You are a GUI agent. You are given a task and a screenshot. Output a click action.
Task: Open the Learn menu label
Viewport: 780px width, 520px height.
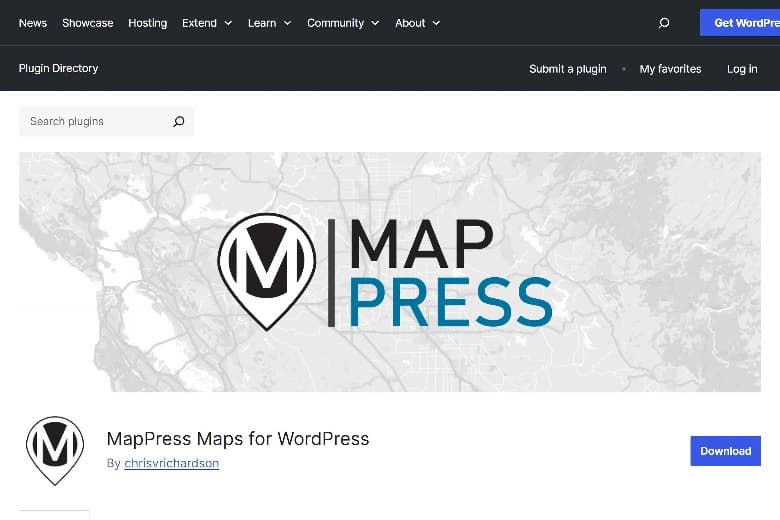pyautogui.click(x=262, y=23)
